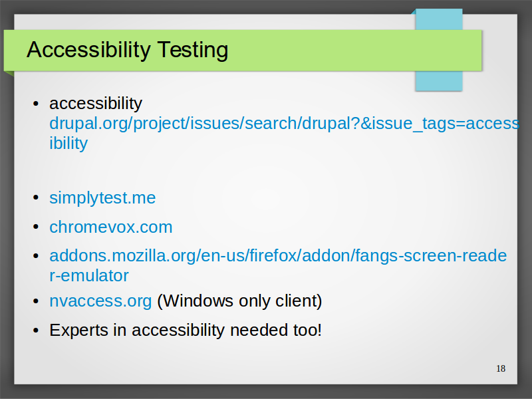Click the bullet point beside addons.mozilla.org
This screenshot has width=532, height=399.
(x=36, y=255)
